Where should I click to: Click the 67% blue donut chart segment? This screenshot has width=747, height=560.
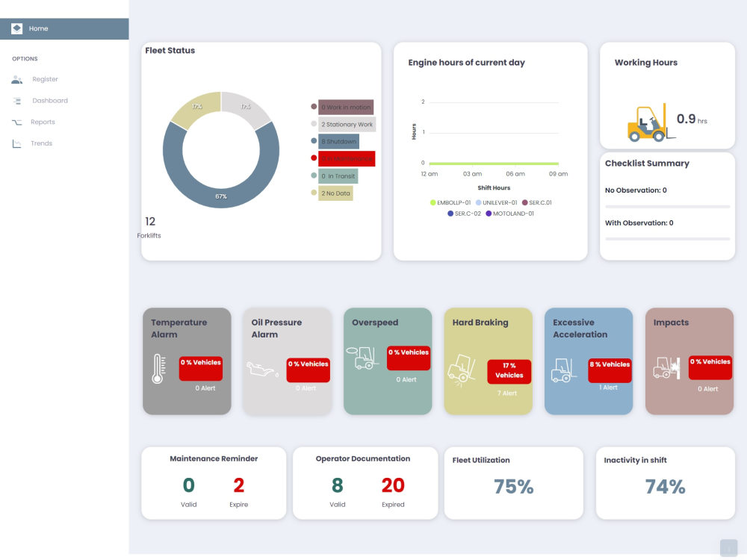221,196
